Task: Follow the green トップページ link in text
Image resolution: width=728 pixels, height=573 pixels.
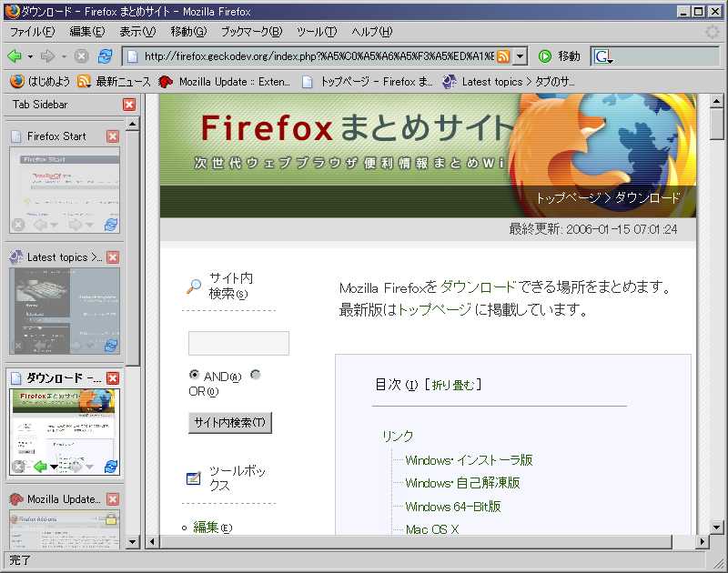Action: [434, 309]
